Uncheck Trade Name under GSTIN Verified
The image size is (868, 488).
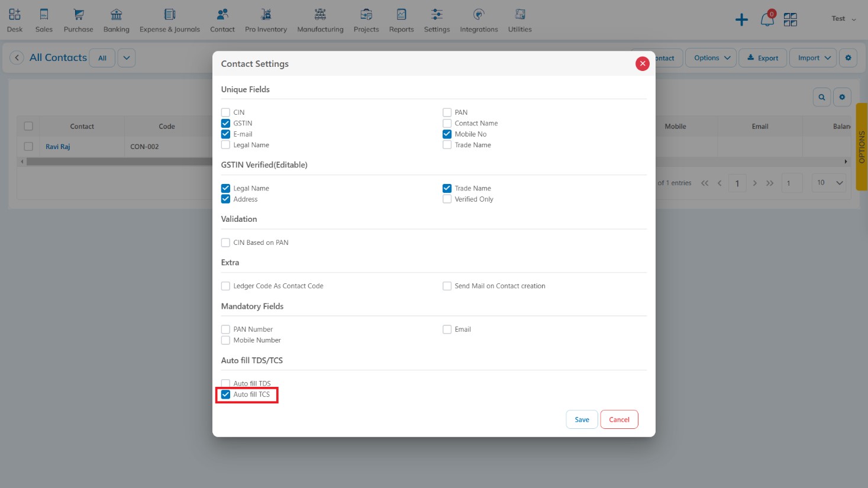point(447,188)
